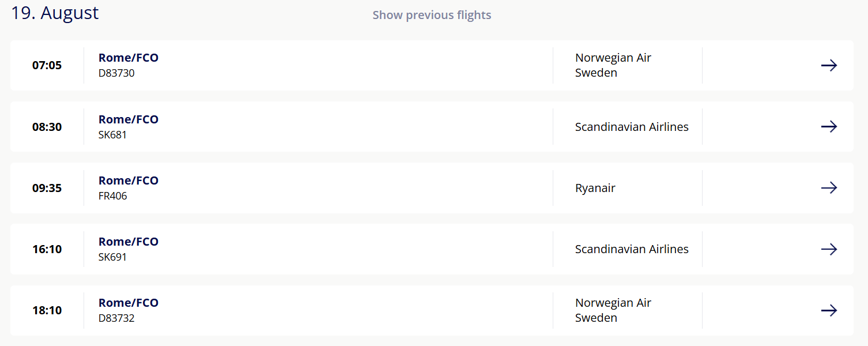Screen dimensions: 868x346
Task: Click the arrow for Ryanair flight FR406
Action: [829, 187]
